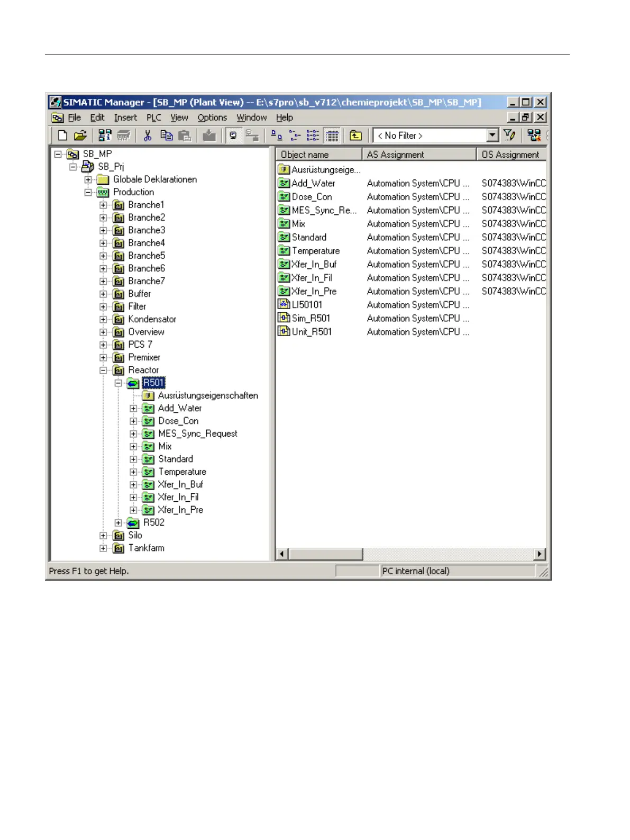Click the New Project toolbar icon
Screen dimensions: 630x840
coord(62,136)
